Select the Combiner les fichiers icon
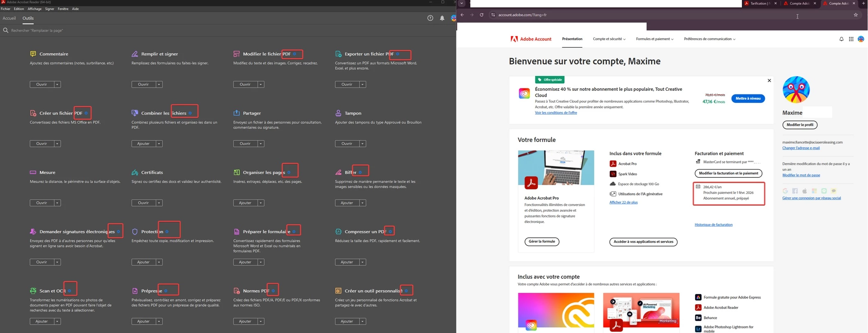The width and height of the screenshot is (868, 333). (x=135, y=113)
